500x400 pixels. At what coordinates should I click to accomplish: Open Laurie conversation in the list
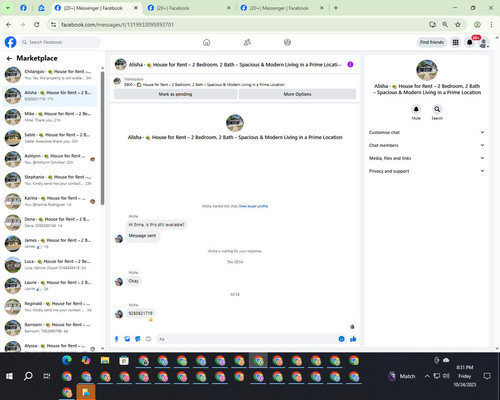[50, 285]
